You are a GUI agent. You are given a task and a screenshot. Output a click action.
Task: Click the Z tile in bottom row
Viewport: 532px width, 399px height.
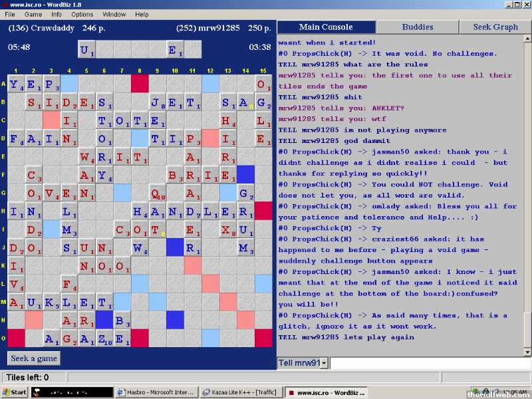104,338
